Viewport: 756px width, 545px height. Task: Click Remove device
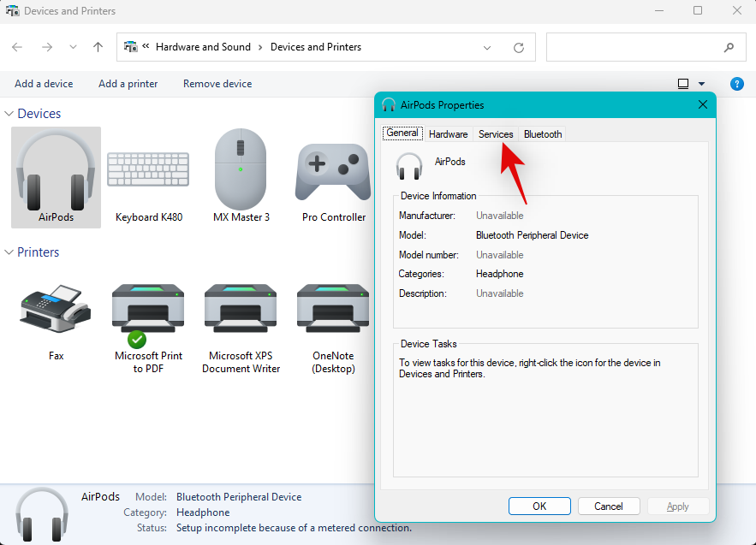[217, 84]
